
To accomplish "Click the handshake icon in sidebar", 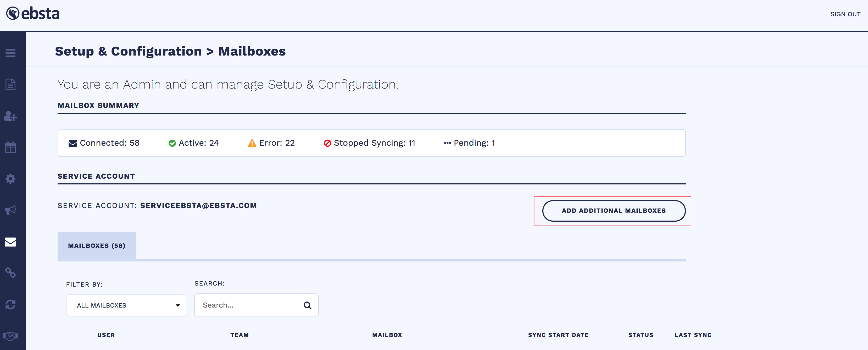I will (x=10, y=336).
